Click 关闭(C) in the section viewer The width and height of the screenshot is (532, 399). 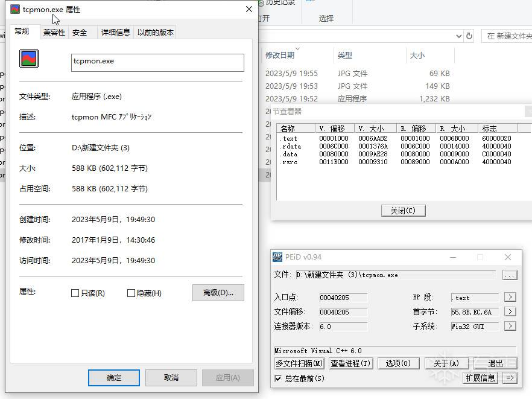[x=403, y=211]
